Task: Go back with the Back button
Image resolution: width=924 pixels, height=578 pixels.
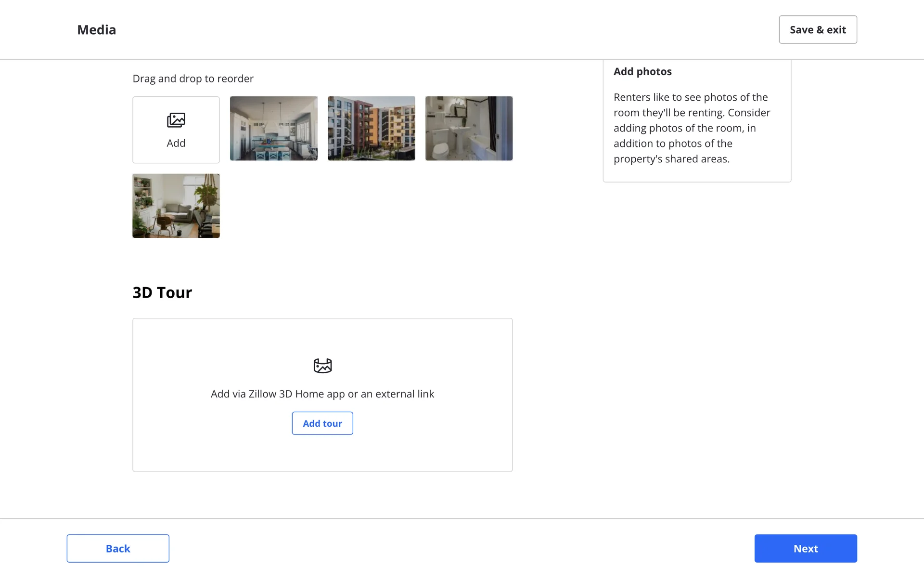Action: pos(118,548)
